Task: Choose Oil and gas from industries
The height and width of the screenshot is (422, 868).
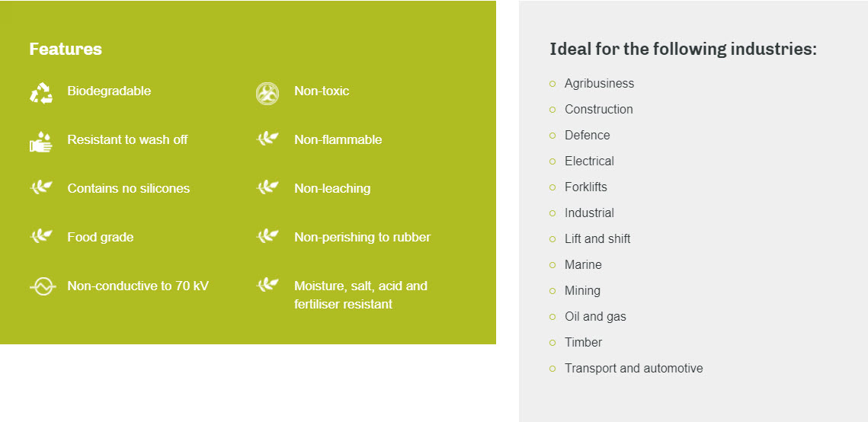Action: click(595, 317)
